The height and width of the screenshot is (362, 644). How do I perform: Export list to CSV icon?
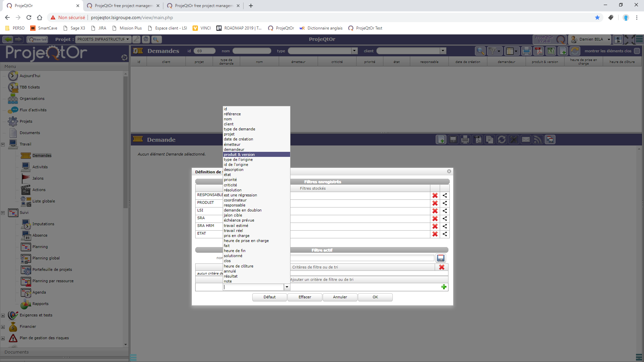(551, 51)
